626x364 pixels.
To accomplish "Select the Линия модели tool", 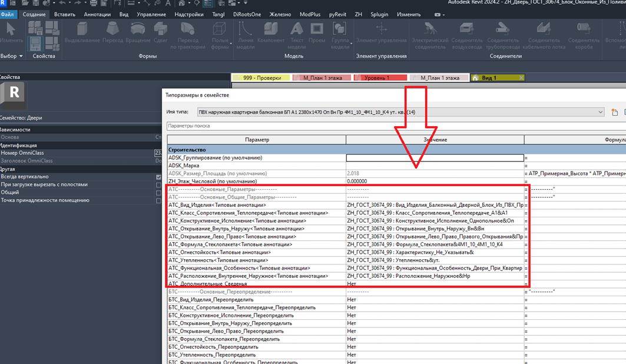I will click(245, 35).
